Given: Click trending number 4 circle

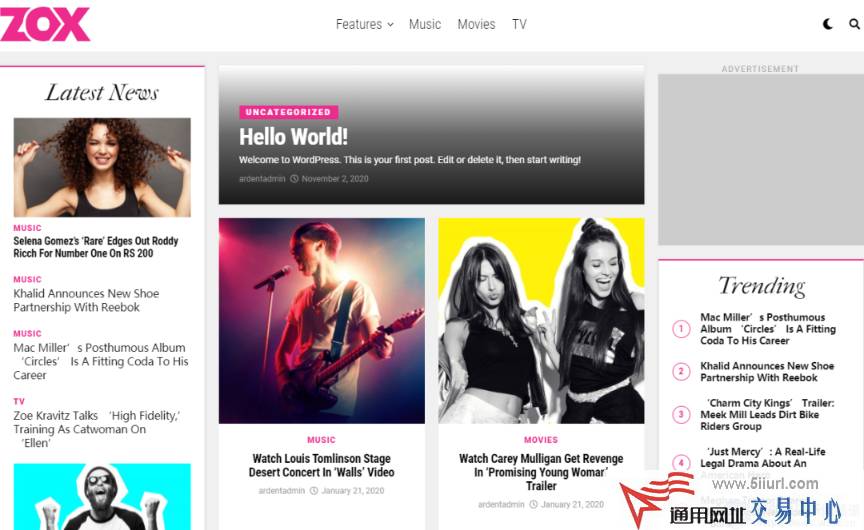Looking at the screenshot, I should click(681, 462).
